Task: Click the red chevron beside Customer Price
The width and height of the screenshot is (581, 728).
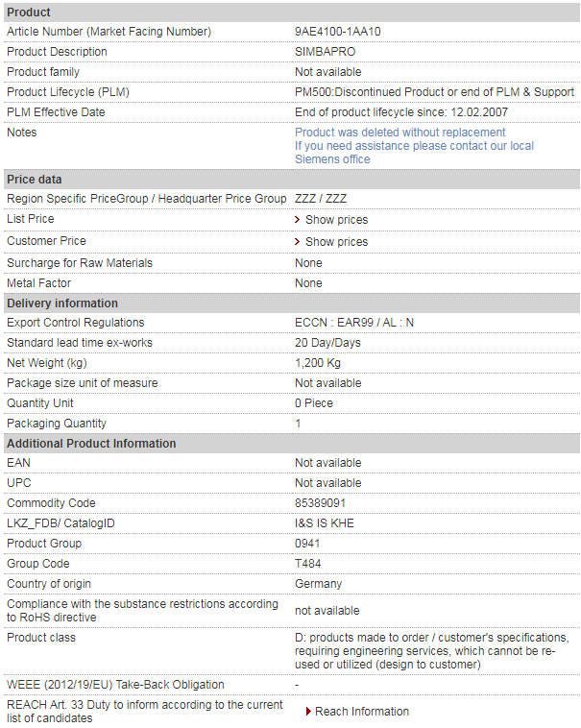Action: click(298, 241)
